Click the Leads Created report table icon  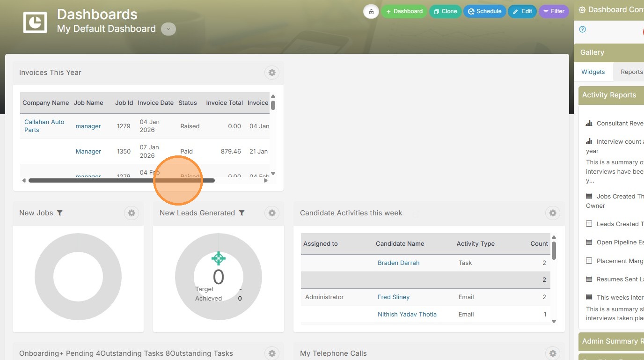pos(589,224)
